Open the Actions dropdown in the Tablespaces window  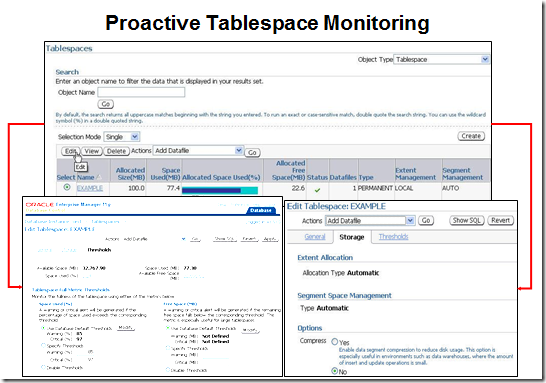point(198,151)
